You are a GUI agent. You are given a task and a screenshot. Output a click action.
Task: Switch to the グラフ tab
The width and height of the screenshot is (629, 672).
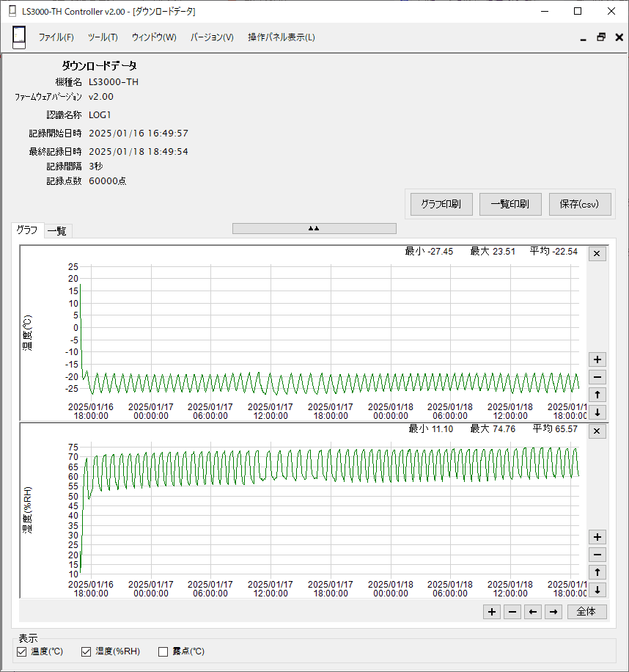tap(27, 230)
